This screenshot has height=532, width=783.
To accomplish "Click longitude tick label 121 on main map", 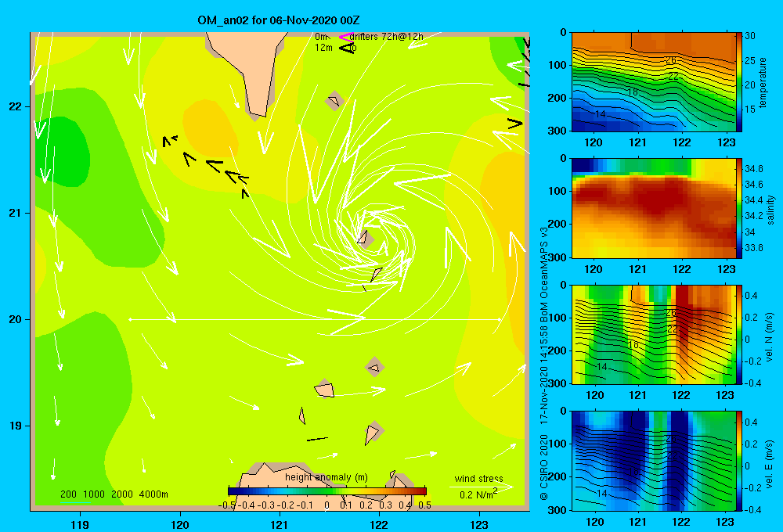I will point(280,524).
